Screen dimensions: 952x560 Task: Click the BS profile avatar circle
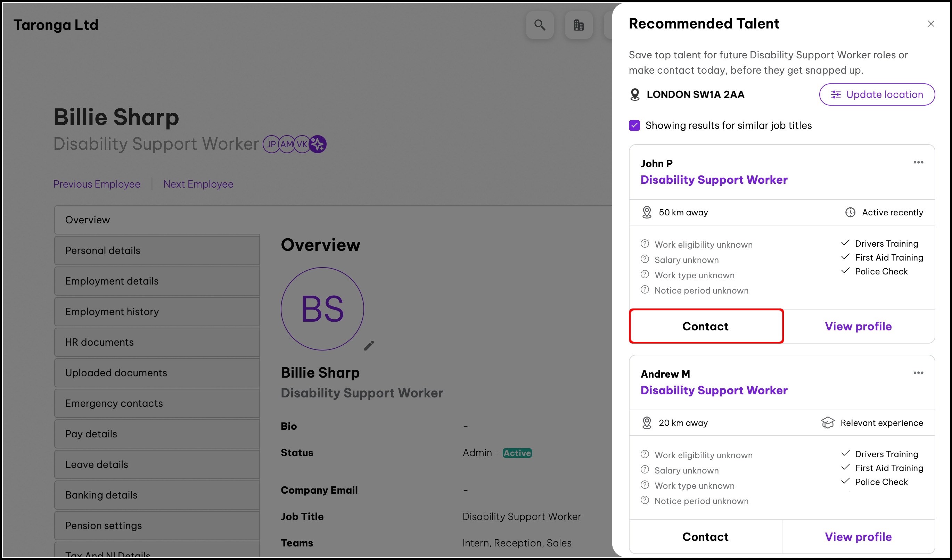[x=322, y=308]
